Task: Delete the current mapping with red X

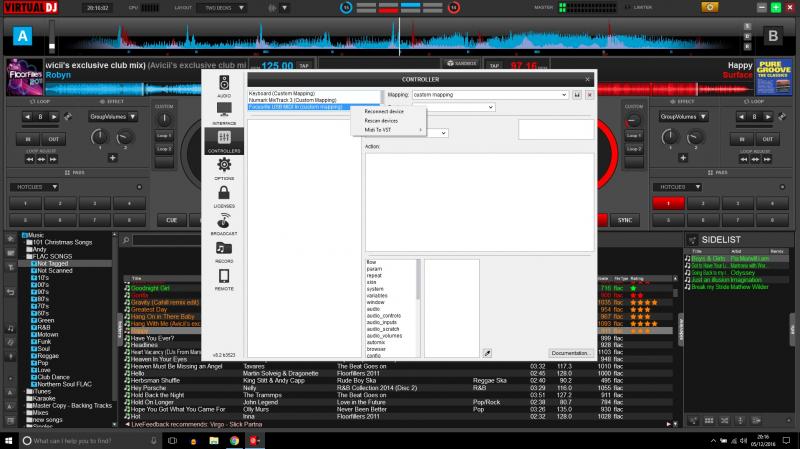Action: point(589,95)
